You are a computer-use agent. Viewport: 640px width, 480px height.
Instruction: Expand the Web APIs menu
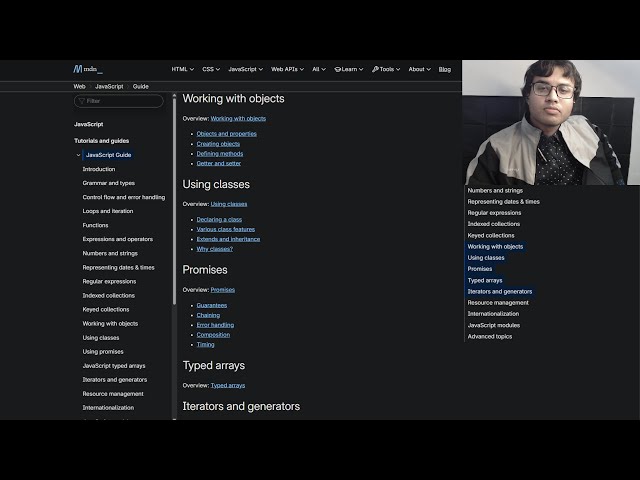tap(287, 69)
